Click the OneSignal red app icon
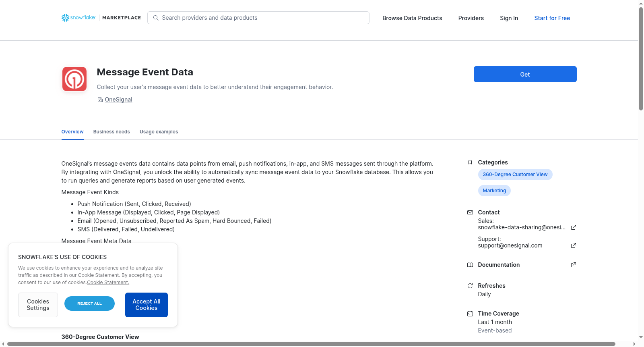Viewport: 644px width, 347px height. (x=74, y=79)
